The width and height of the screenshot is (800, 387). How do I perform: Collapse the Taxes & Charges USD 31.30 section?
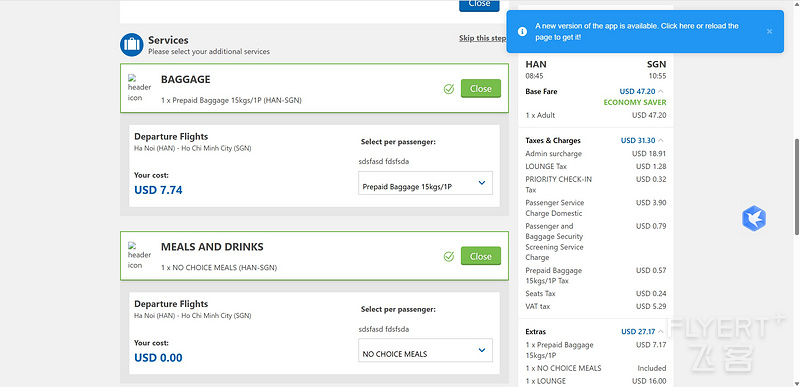[661, 140]
